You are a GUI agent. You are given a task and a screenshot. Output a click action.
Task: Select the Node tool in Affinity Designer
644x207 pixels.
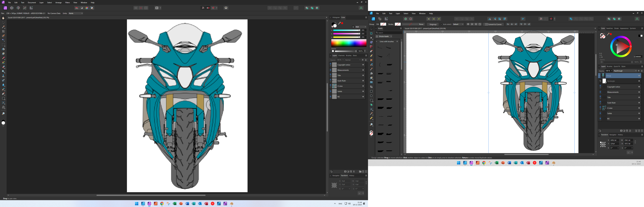point(371,38)
